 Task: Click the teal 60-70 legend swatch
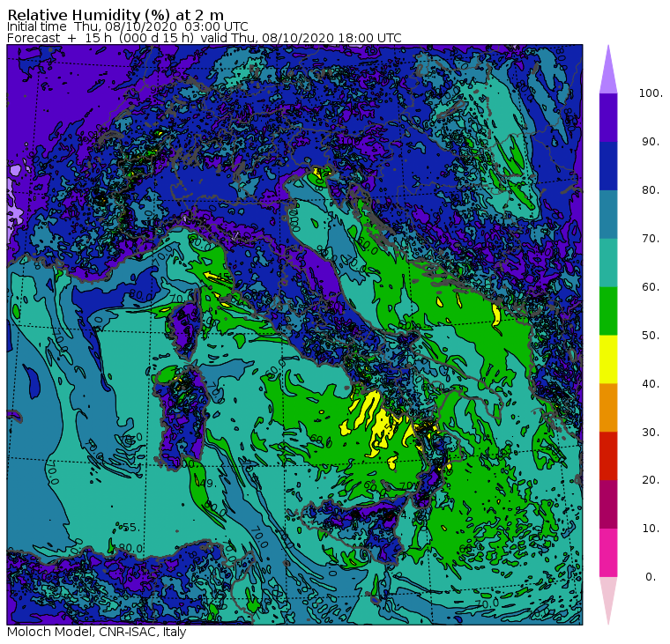(x=608, y=263)
